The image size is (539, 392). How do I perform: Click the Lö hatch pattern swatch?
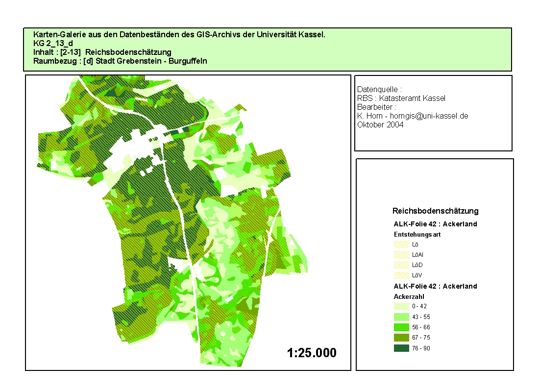point(401,244)
